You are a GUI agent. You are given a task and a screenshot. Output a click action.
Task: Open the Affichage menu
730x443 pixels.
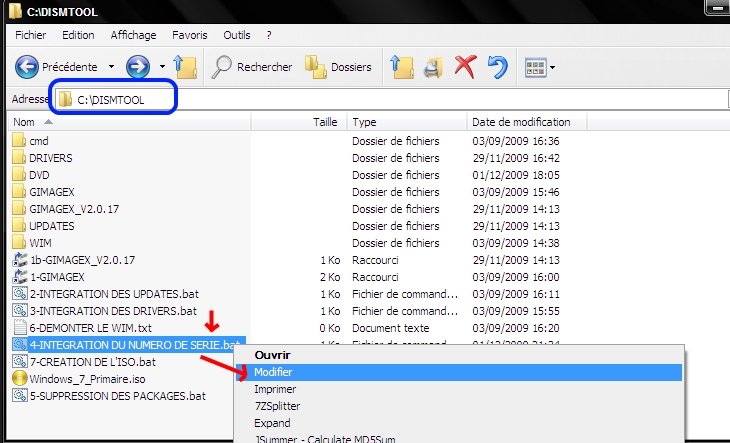[x=133, y=35]
